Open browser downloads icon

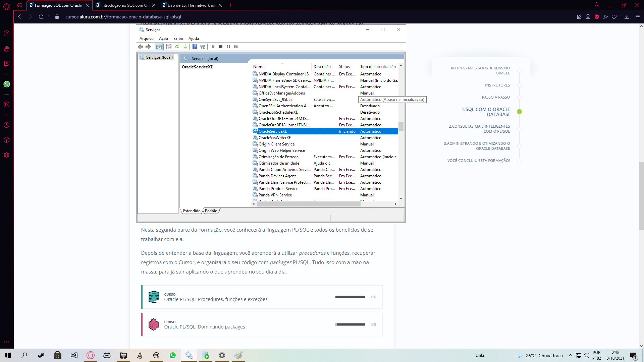point(627,17)
